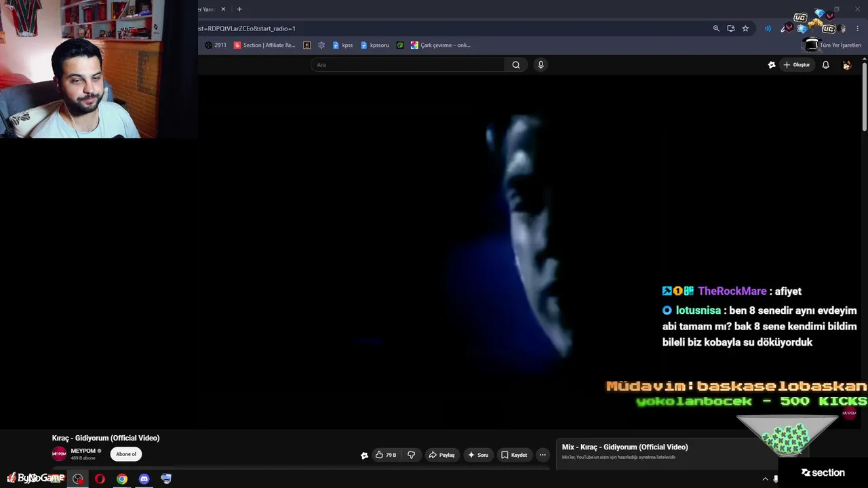Click the brown square bookmark icon
The width and height of the screenshot is (868, 488).
coord(307,45)
